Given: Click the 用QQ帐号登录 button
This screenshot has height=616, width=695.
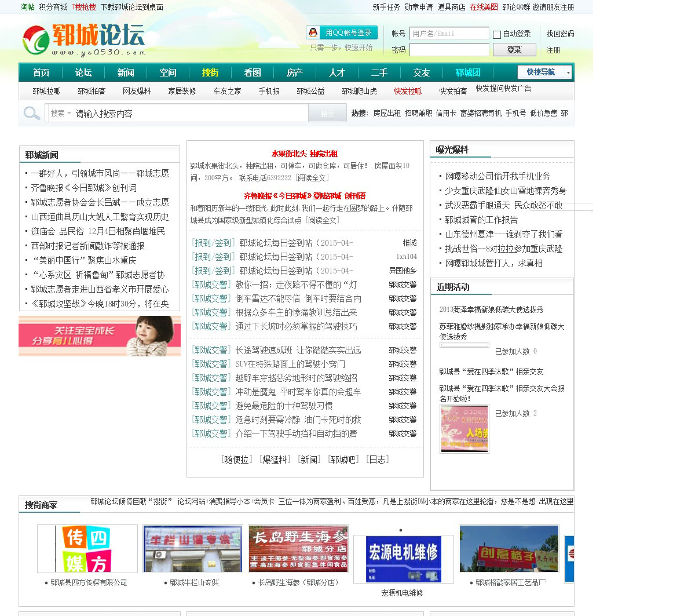Looking at the screenshot, I should point(342,32).
